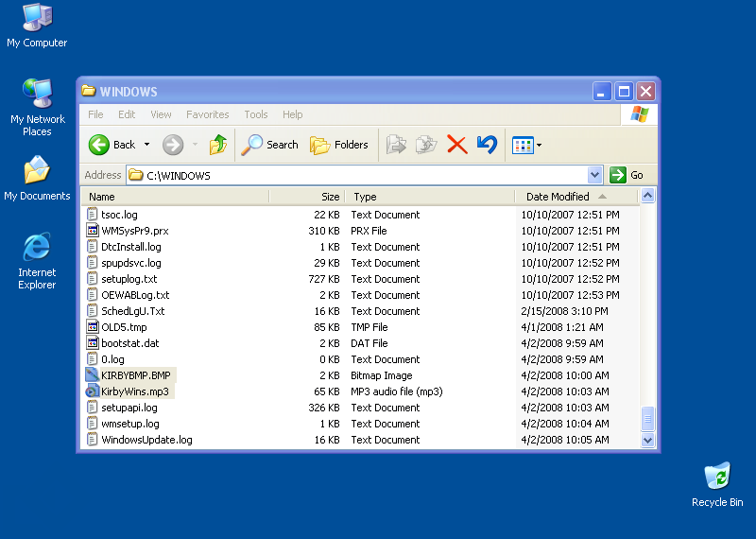Click the Windows flag logo in menu bar
This screenshot has width=756, height=539.
coord(640,114)
